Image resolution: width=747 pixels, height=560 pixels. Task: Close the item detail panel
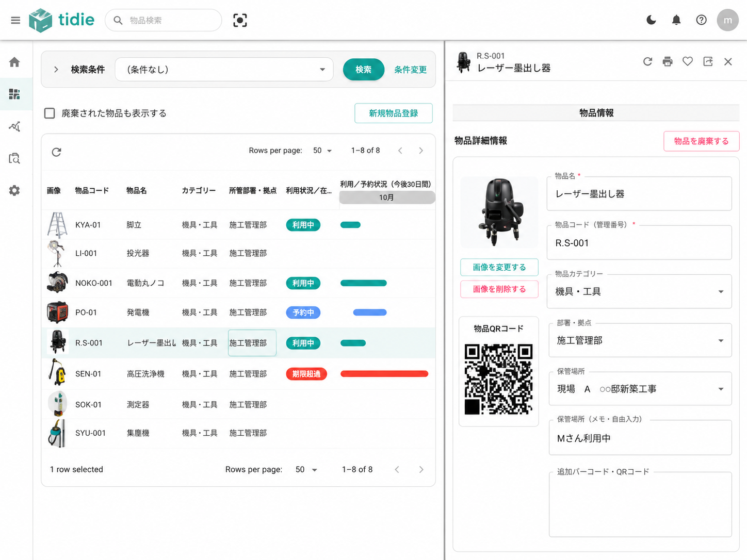click(728, 62)
